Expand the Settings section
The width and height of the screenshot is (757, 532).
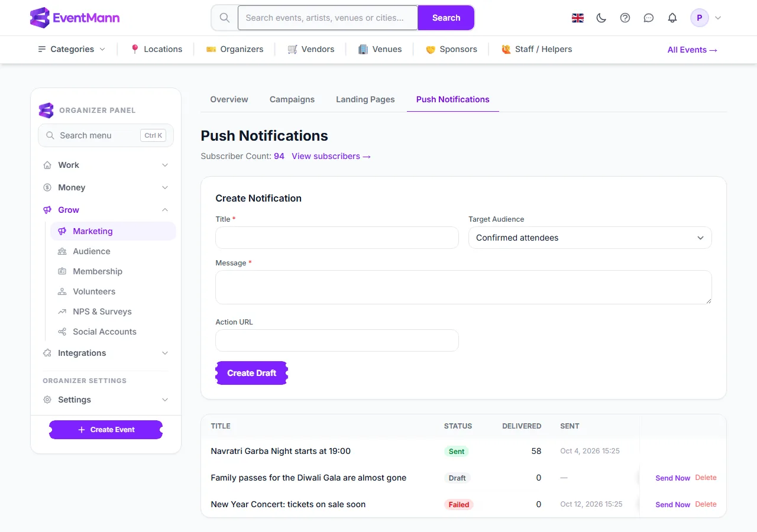click(x=106, y=400)
